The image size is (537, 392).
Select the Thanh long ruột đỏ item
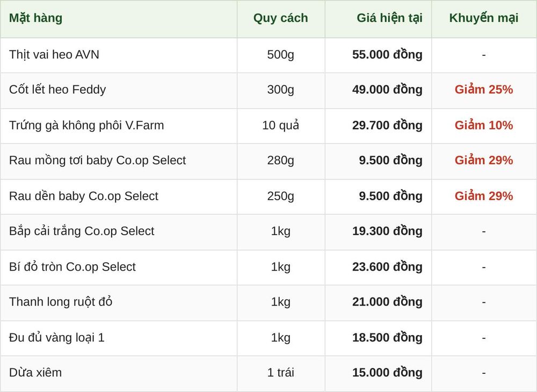(x=61, y=302)
